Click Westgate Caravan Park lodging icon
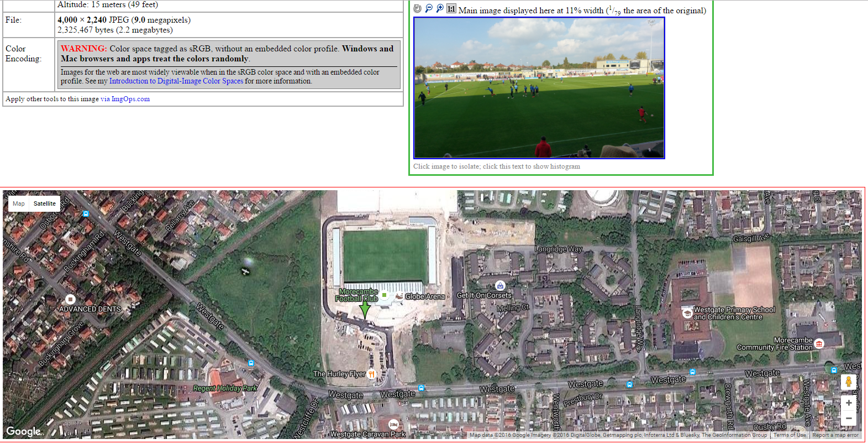Viewport: 868px width, 444px height. coord(393,424)
